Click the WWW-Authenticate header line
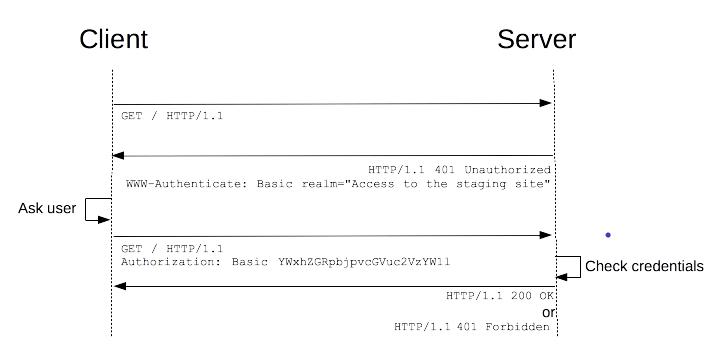Image resolution: width=715 pixels, height=362 pixels. (x=338, y=184)
